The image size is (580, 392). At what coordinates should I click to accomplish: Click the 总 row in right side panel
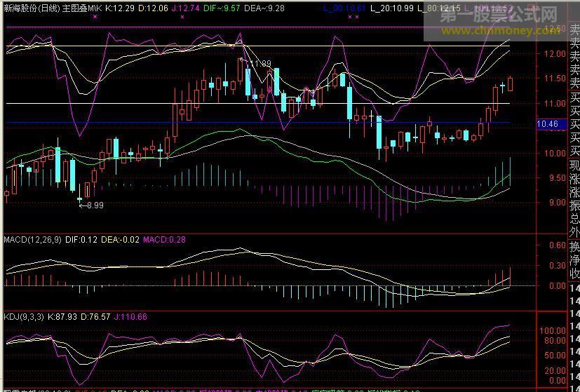coord(574,219)
